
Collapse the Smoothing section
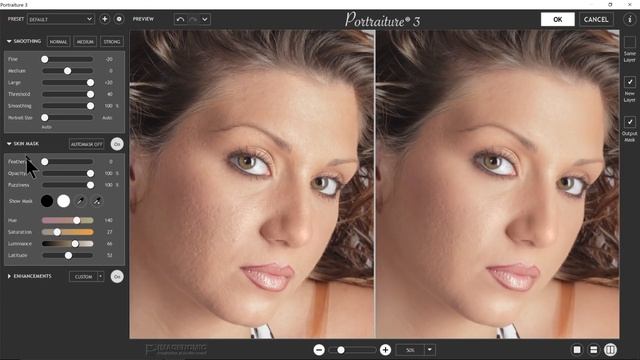9,41
